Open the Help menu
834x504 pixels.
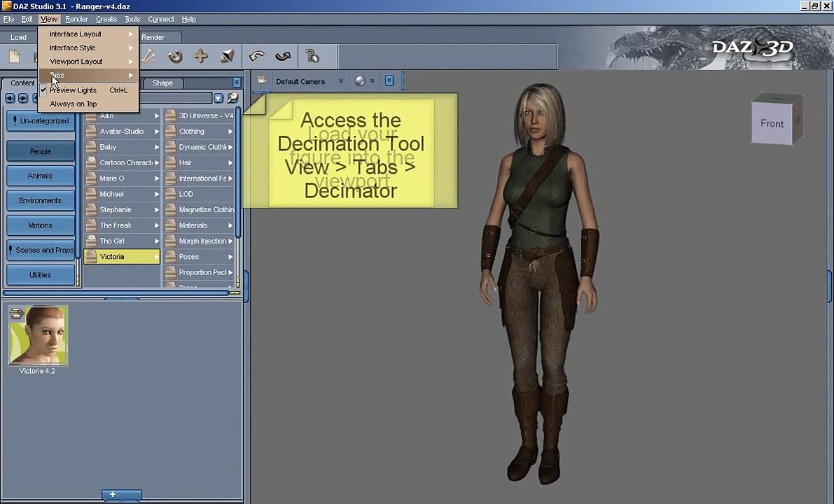[189, 19]
